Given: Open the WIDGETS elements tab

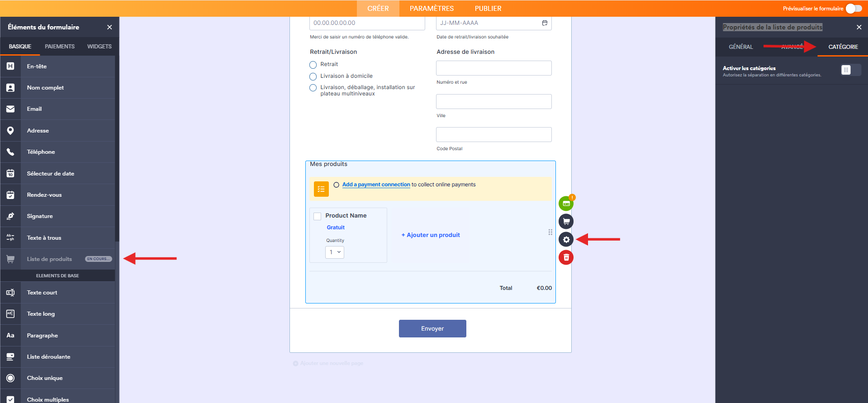Looking at the screenshot, I should (x=100, y=47).
